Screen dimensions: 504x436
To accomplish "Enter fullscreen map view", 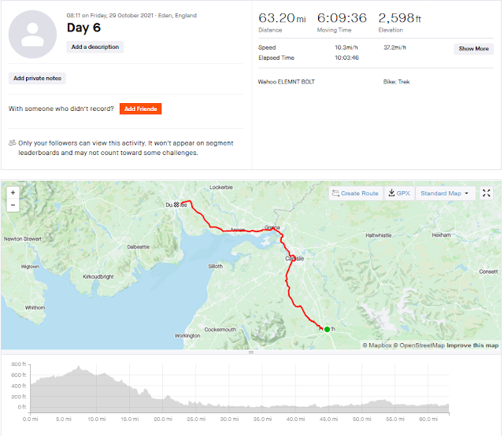I will [486, 194].
